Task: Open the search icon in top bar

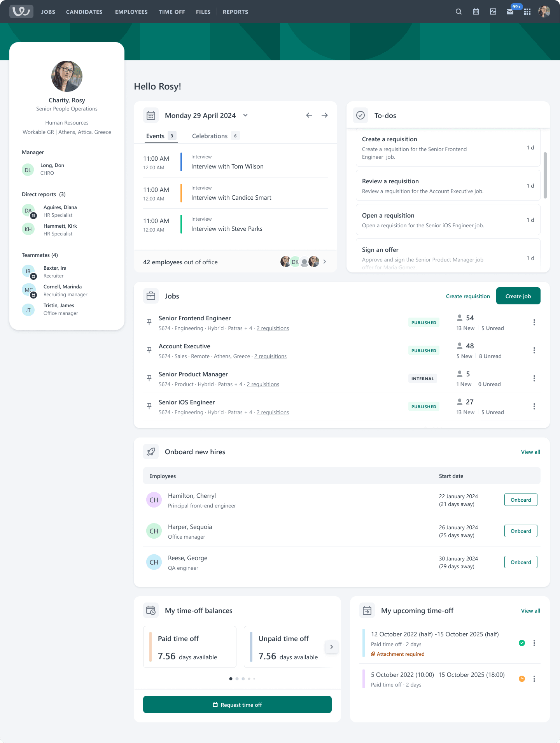Action: coord(458,12)
